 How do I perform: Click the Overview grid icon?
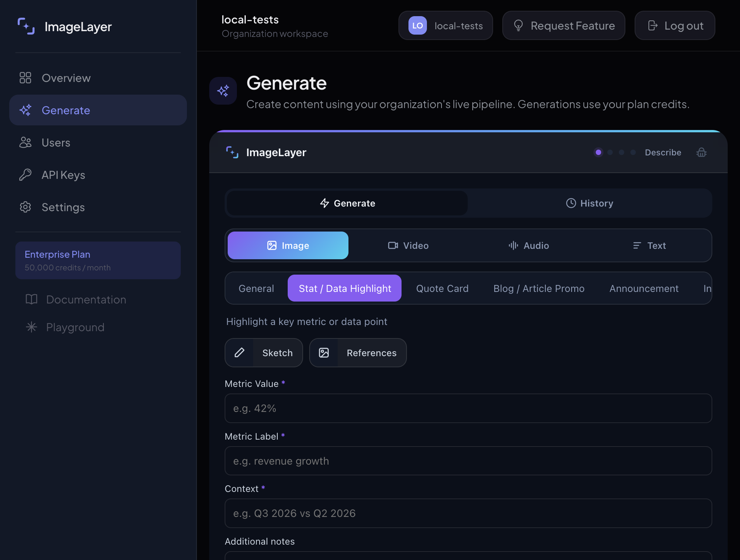[25, 78]
